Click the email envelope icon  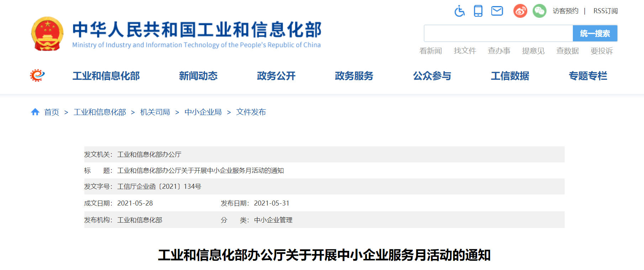[497, 11]
